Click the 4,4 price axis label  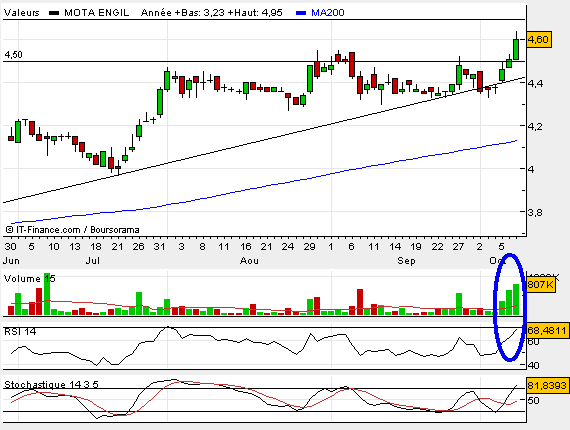click(x=535, y=83)
